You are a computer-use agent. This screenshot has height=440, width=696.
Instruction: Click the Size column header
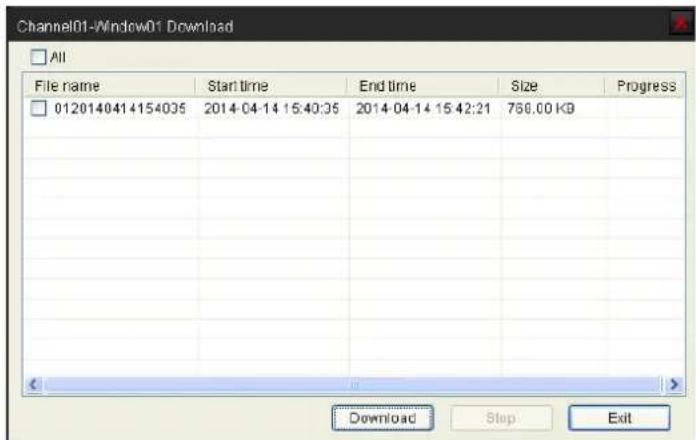coord(552,86)
